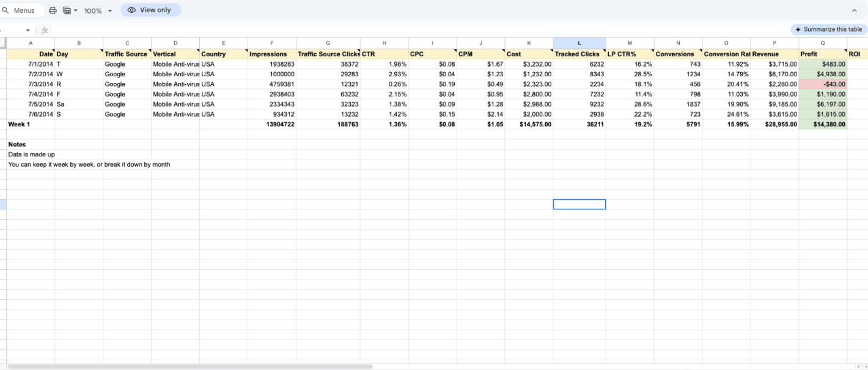868x370 pixels.
Task: Click the print icon in the toolbar
Action: point(53,10)
